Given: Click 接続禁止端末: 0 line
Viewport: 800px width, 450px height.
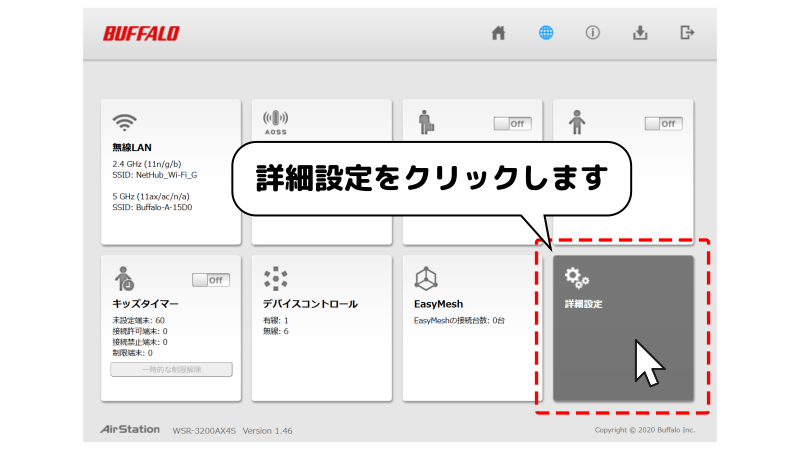Looking at the screenshot, I should click(x=140, y=342).
